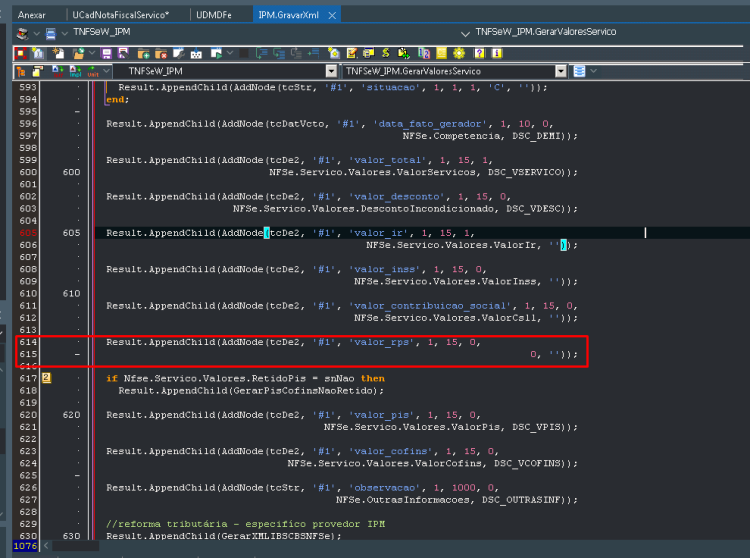
Task: Click the document with wrench icon
Action: point(178,53)
